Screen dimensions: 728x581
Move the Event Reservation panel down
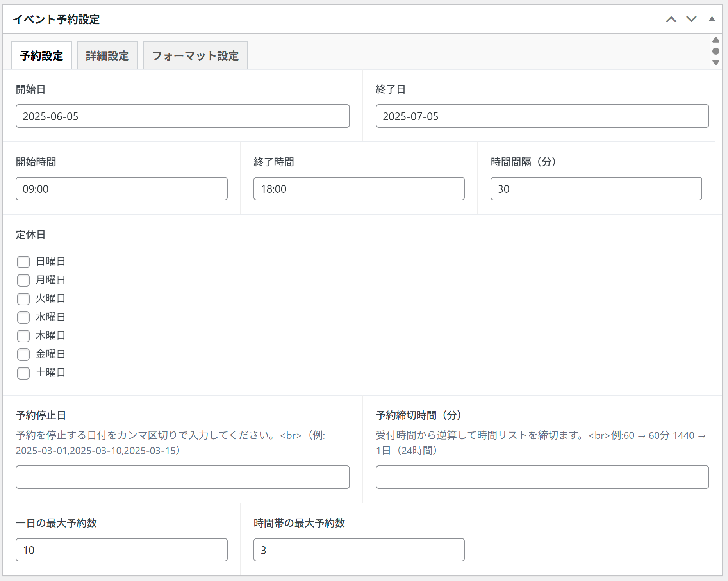(691, 19)
